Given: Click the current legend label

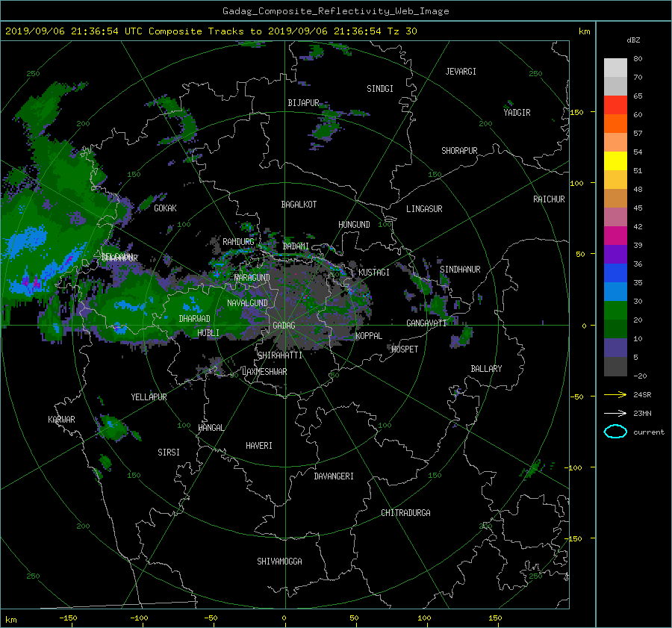Looking at the screenshot, I should 649,432.
